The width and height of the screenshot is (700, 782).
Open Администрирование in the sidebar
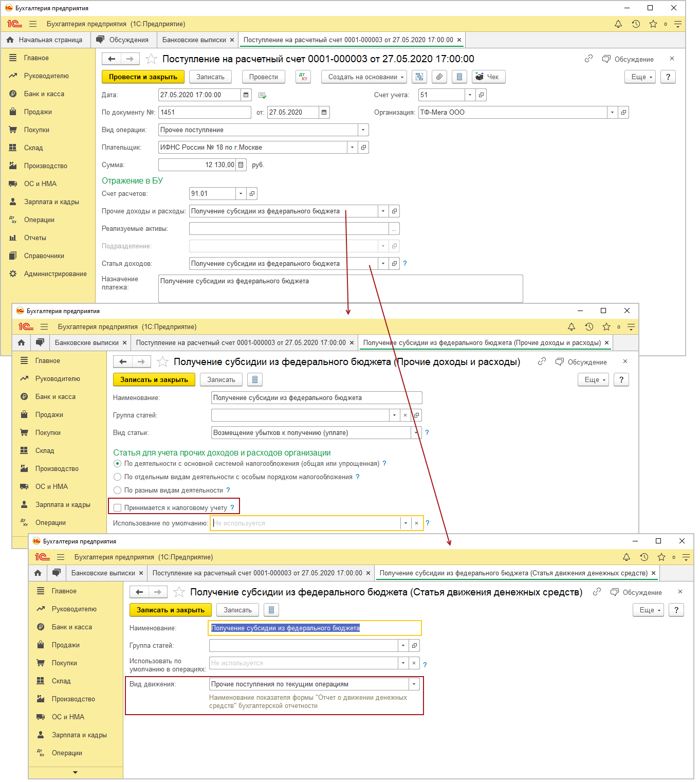[55, 274]
